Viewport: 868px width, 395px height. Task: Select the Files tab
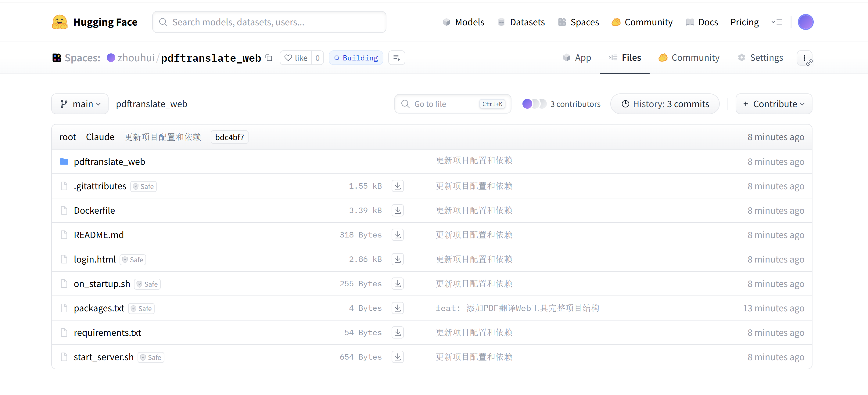pyautogui.click(x=625, y=58)
